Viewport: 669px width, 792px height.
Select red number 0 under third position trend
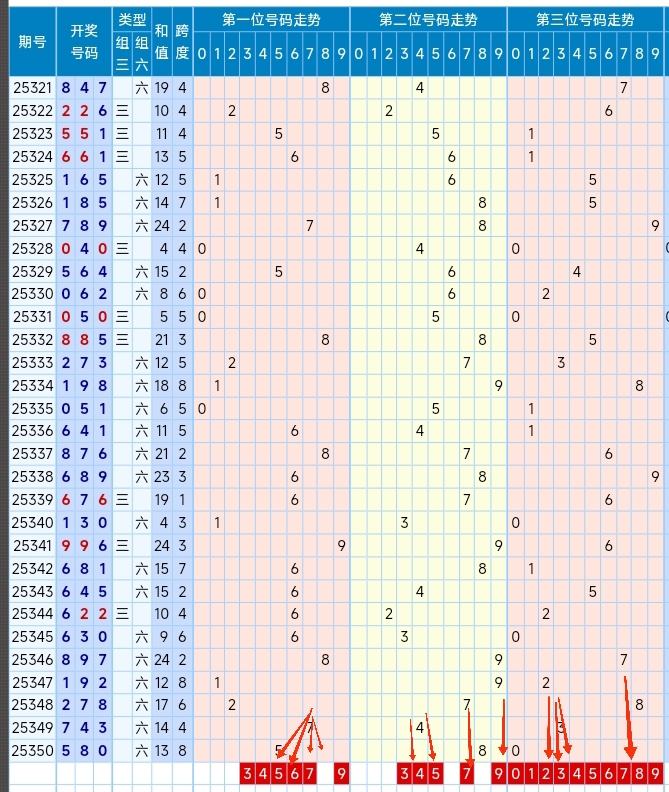[515, 773]
